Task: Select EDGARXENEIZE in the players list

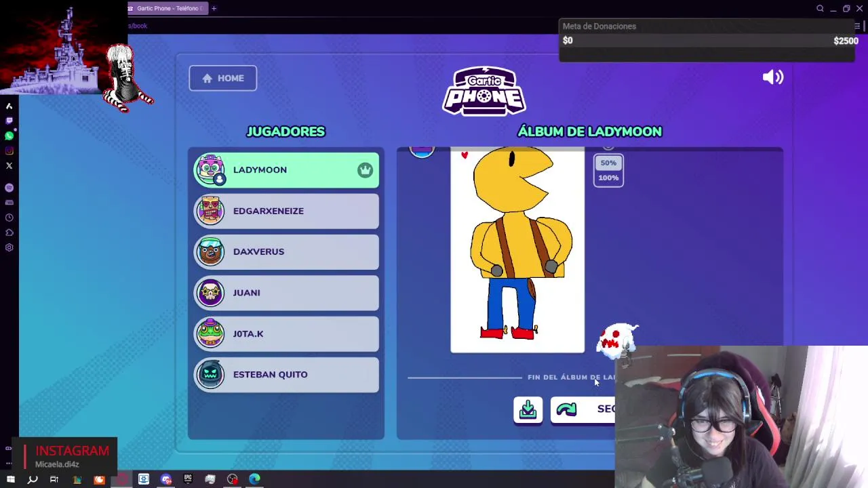Action: tap(286, 211)
